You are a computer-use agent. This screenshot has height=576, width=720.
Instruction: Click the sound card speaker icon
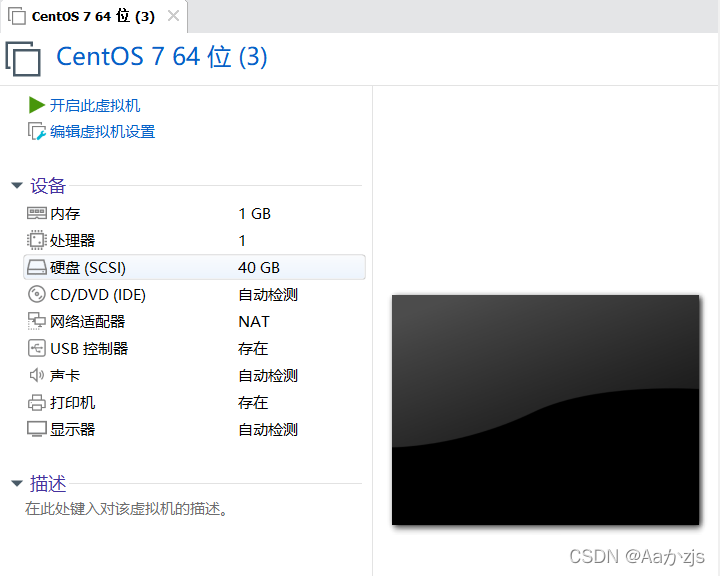37,375
